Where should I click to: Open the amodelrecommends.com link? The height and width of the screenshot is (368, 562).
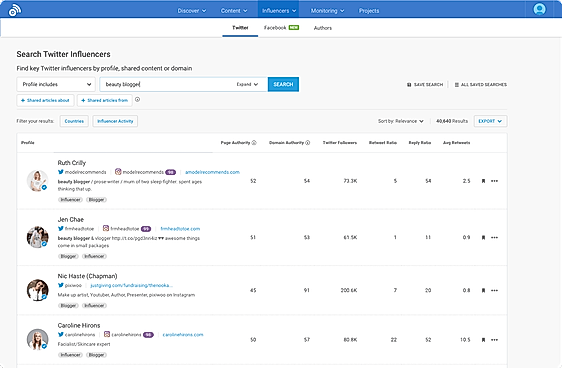(212, 172)
